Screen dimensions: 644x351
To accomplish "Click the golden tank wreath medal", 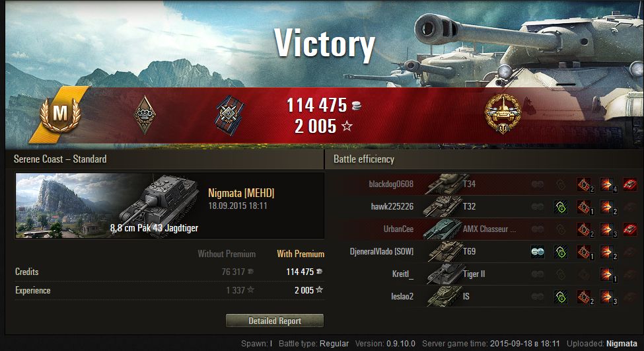I will 503,114.
